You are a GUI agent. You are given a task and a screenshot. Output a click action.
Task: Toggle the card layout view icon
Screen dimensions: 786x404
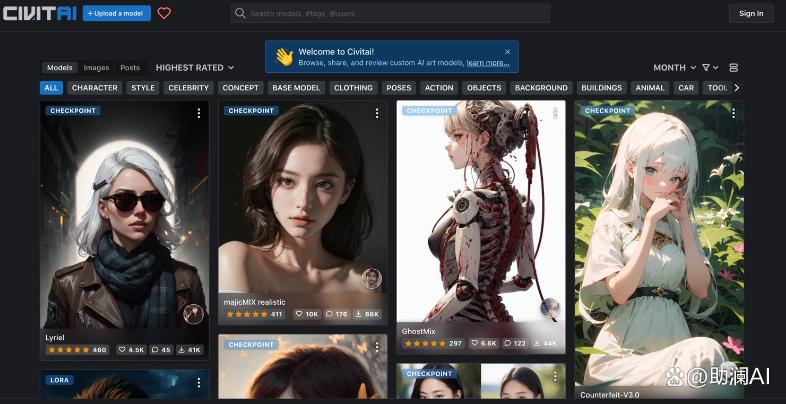pyautogui.click(x=733, y=68)
